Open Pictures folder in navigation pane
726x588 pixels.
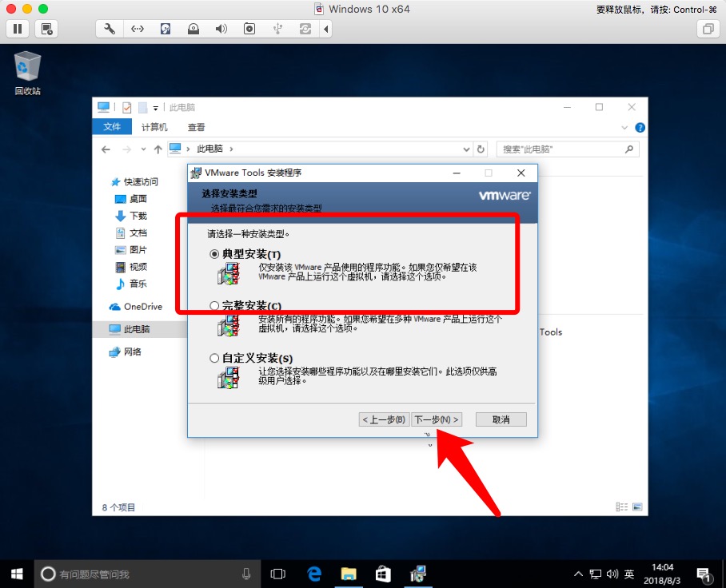130,250
